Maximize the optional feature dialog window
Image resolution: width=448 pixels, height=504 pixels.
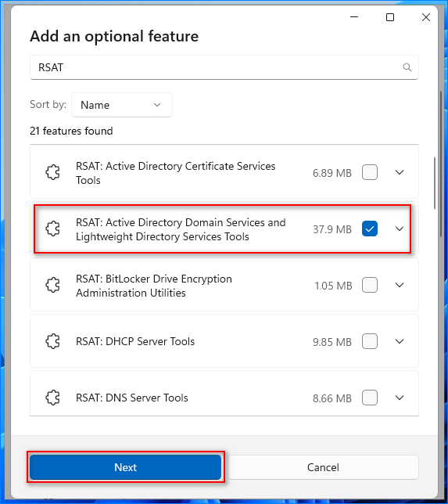click(x=390, y=17)
